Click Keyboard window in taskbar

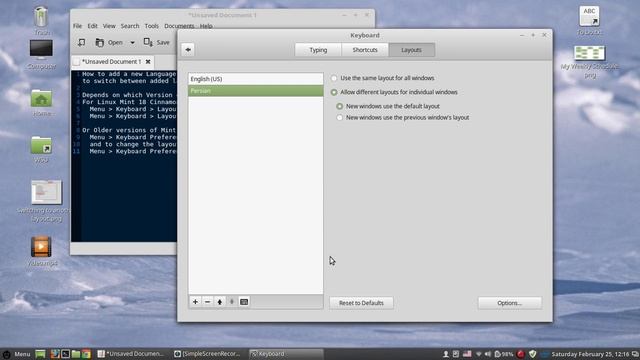click(x=286, y=354)
